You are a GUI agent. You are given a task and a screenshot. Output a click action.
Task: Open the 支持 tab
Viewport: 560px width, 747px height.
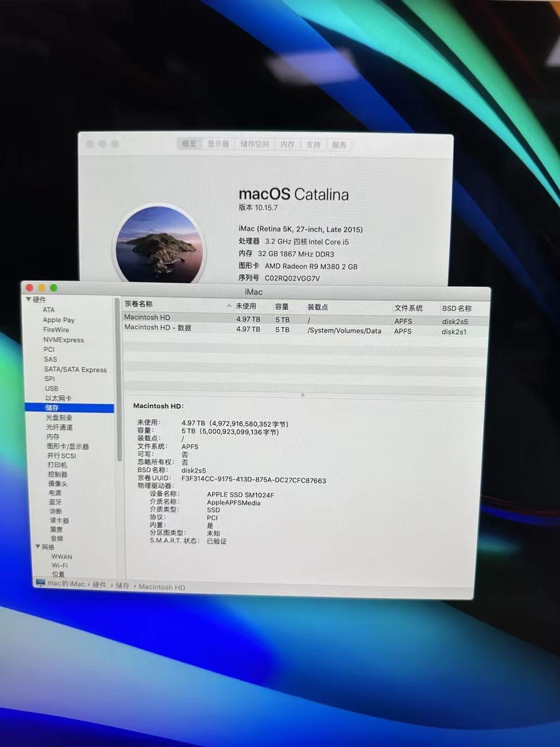coord(313,145)
